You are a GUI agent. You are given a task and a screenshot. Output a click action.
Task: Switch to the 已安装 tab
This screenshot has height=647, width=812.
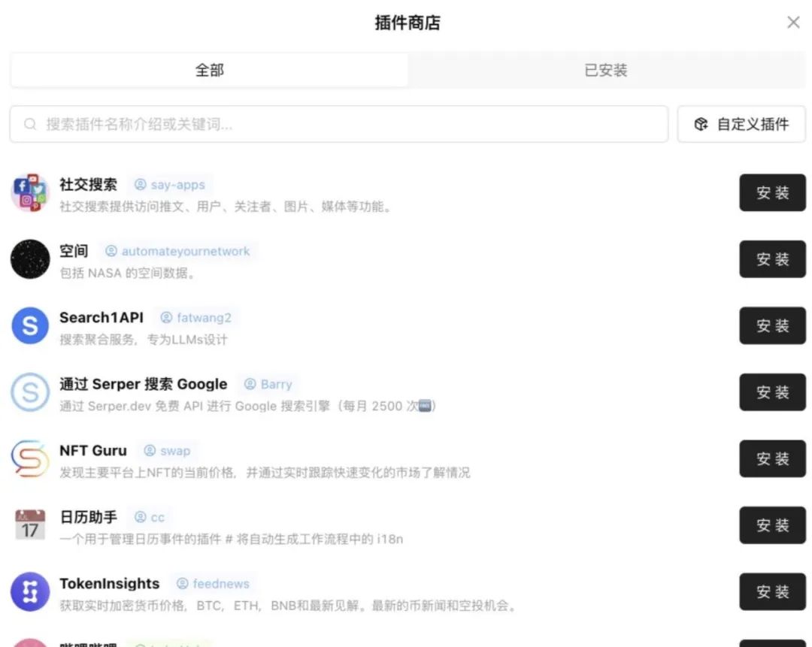pos(606,70)
